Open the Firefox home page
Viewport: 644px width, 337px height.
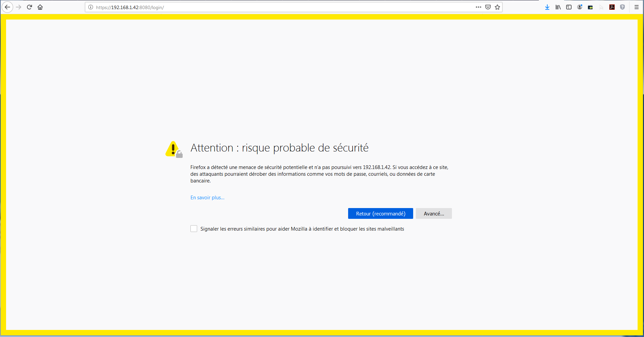coord(40,7)
